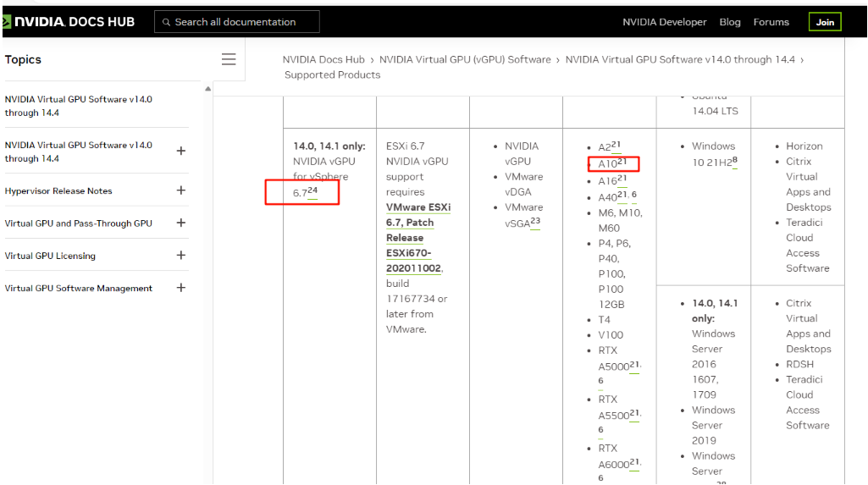Click the Supported Products breadcrumb
The width and height of the screenshot is (868, 485).
[x=332, y=74]
